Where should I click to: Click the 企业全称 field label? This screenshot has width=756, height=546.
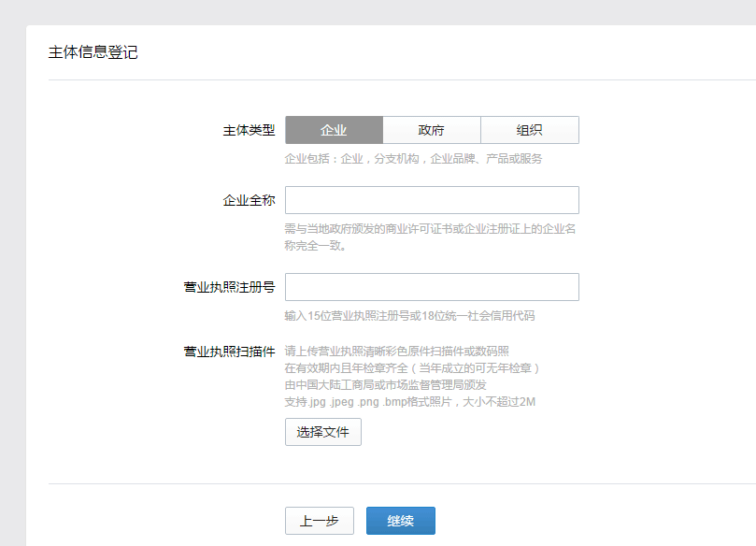point(249,201)
